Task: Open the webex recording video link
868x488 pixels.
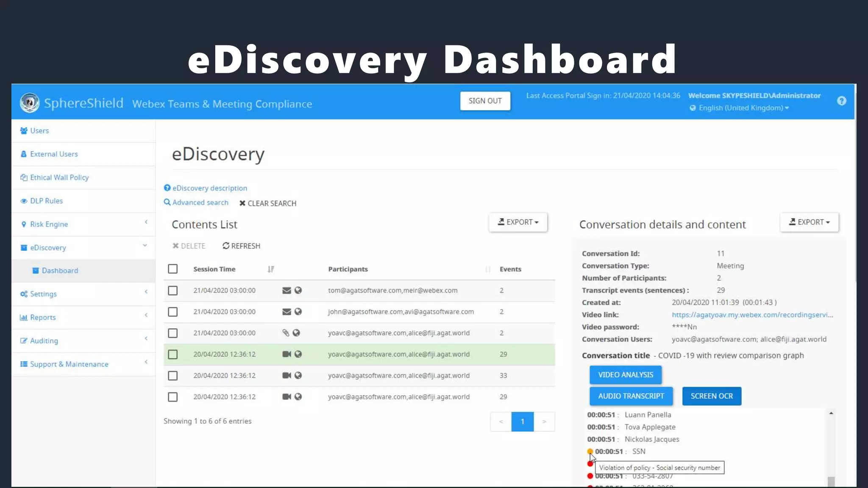Action: 752,315
